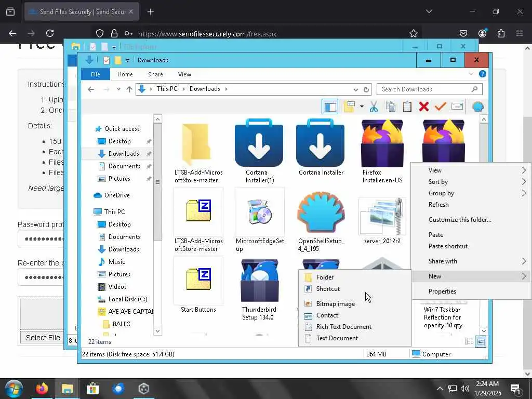Click the Paste clipboard toolbar icon
Screen dimensions: 532x399
[x=407, y=107]
